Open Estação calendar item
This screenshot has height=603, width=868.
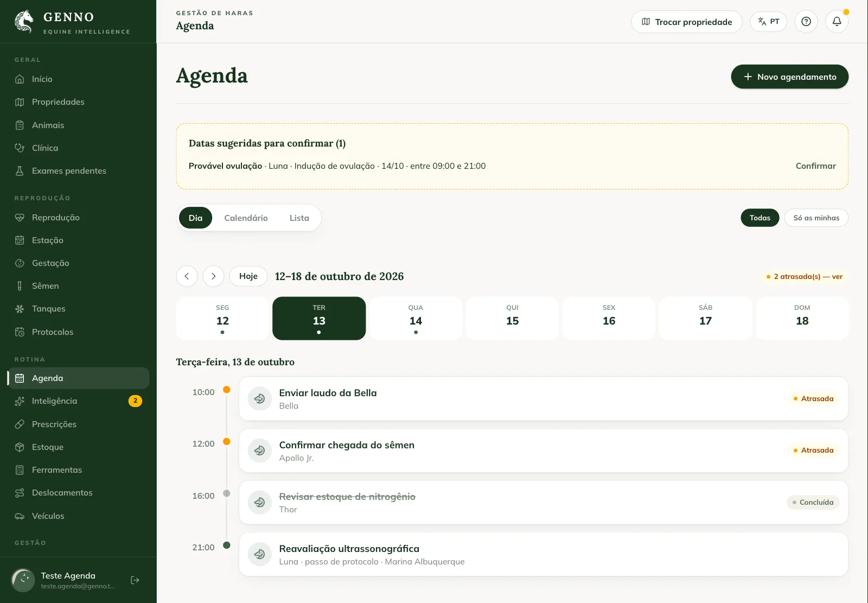point(78,240)
